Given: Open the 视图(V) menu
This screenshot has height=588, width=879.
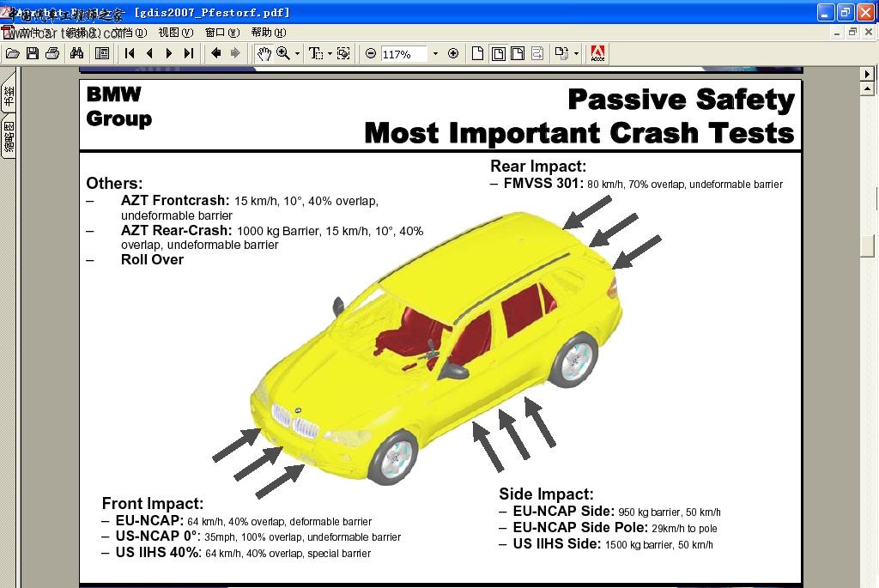Looking at the screenshot, I should pos(175,33).
